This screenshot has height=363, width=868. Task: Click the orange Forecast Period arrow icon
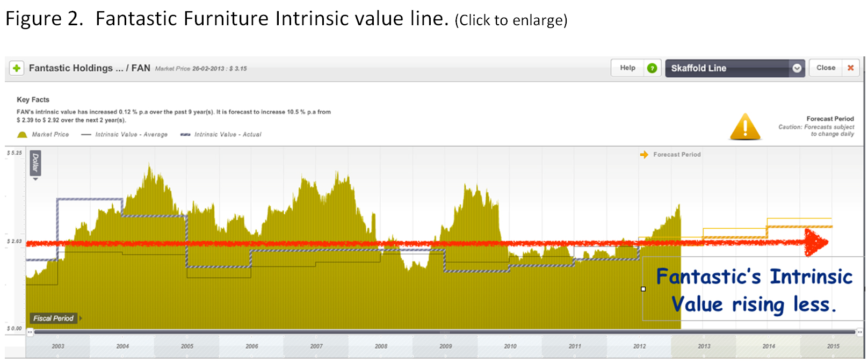click(644, 155)
